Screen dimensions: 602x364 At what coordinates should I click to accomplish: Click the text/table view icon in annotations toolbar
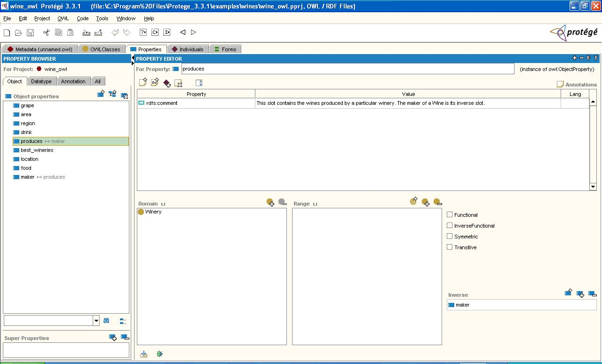tap(199, 83)
